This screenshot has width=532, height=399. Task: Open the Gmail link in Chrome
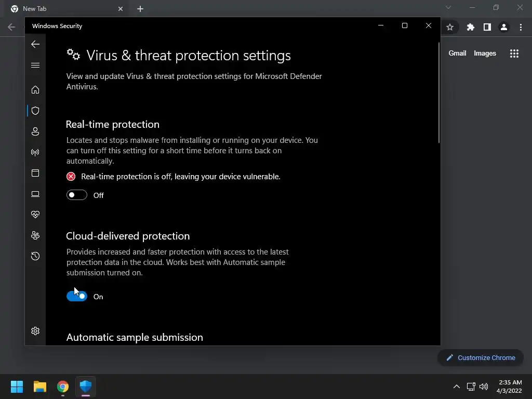click(457, 54)
